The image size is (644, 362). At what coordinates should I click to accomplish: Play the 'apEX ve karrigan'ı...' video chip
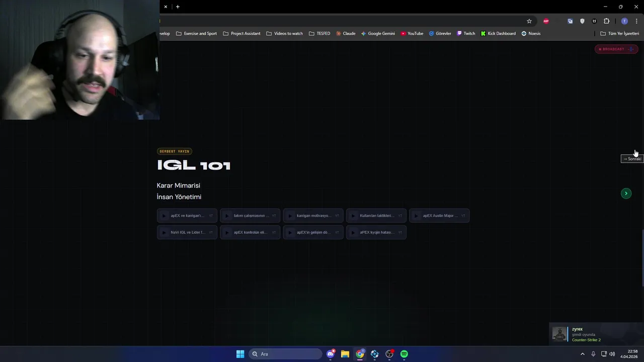(x=187, y=216)
